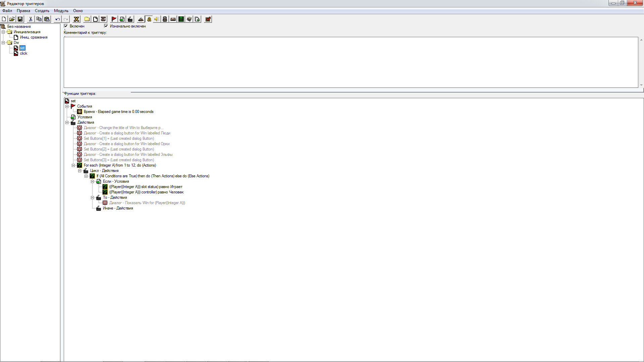The height and width of the screenshot is (362, 644).
Task: Click the Save floppy disk icon
Action: (20, 19)
